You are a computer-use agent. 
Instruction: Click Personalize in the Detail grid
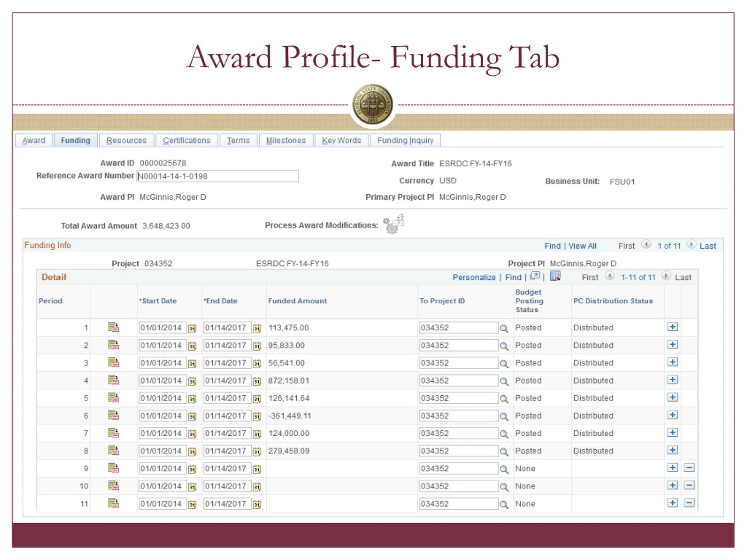pyautogui.click(x=474, y=277)
